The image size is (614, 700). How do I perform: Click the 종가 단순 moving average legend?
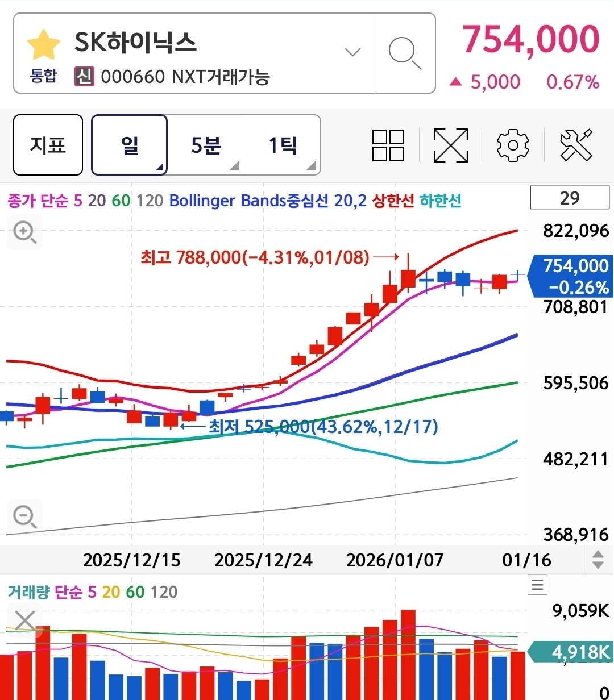(38, 201)
